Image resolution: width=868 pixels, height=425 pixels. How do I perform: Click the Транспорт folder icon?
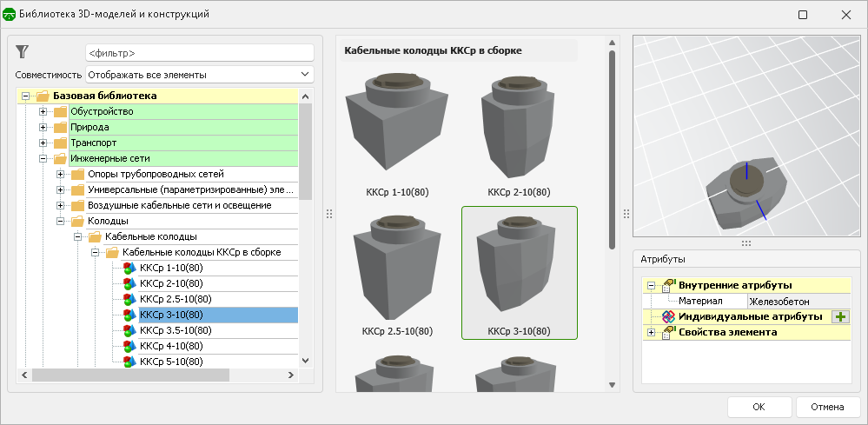[x=59, y=143]
